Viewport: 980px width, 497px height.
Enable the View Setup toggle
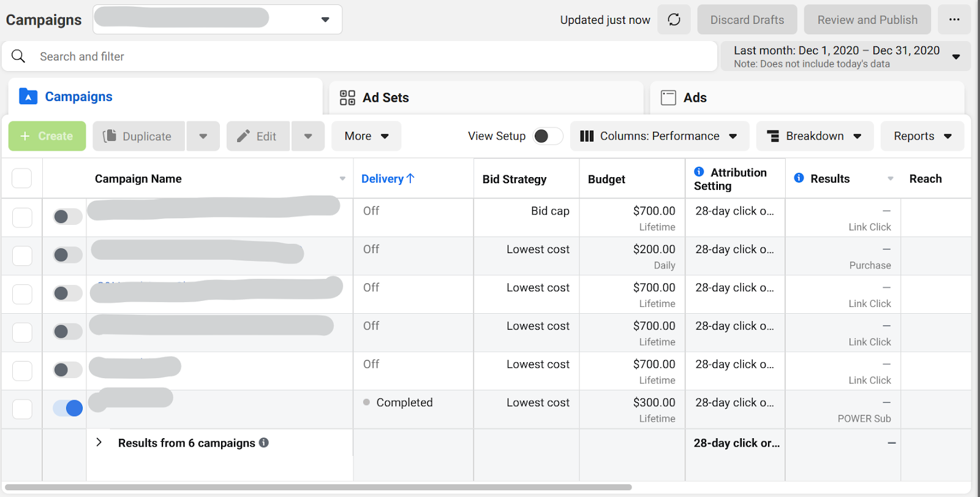click(x=548, y=136)
